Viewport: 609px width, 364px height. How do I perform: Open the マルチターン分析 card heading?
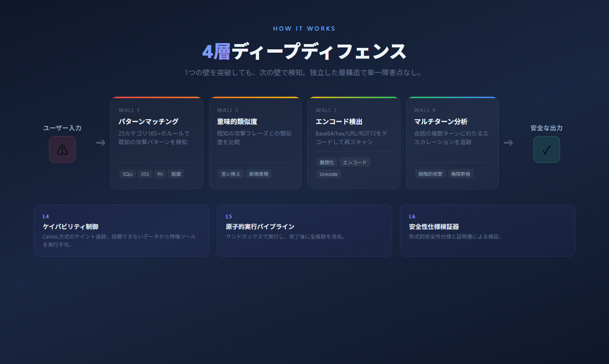pyautogui.click(x=441, y=122)
